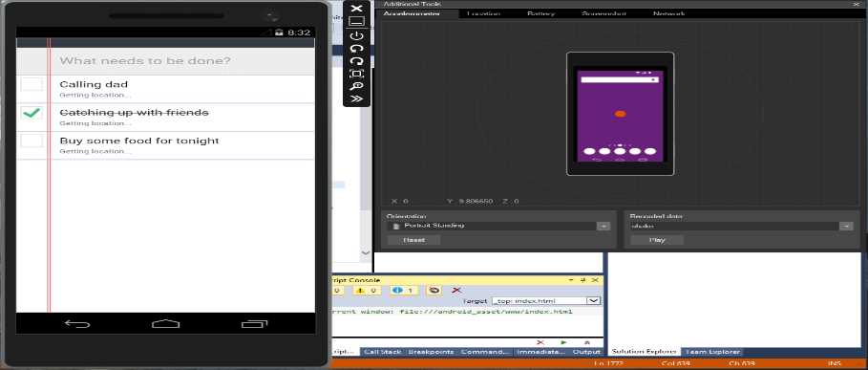Click the What needs to be done field
Screen dimensions: 868x370
(165, 61)
